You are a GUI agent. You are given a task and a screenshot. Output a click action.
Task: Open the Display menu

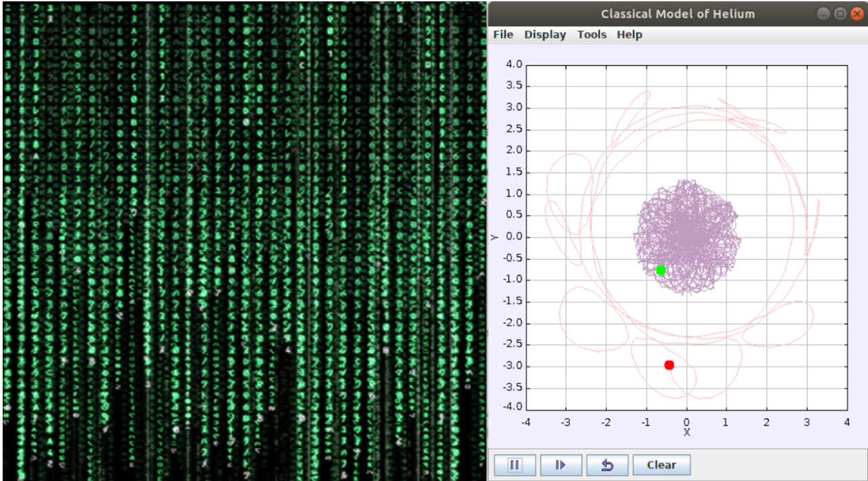pyautogui.click(x=545, y=35)
